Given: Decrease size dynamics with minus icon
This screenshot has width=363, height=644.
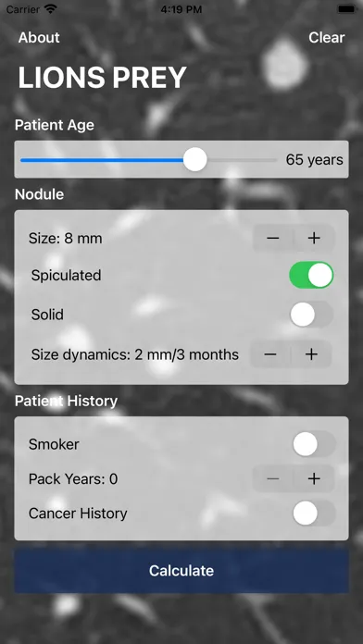Looking at the screenshot, I should pyautogui.click(x=270, y=354).
